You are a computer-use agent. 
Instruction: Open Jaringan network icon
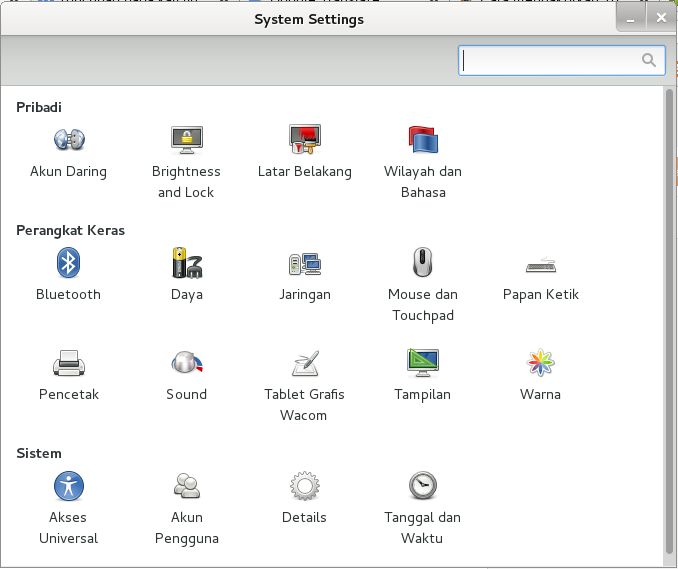(305, 264)
